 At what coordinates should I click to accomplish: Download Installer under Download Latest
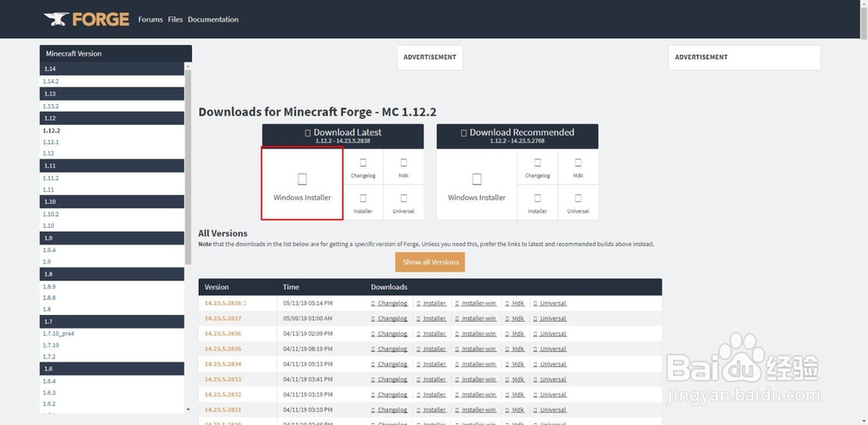point(363,203)
